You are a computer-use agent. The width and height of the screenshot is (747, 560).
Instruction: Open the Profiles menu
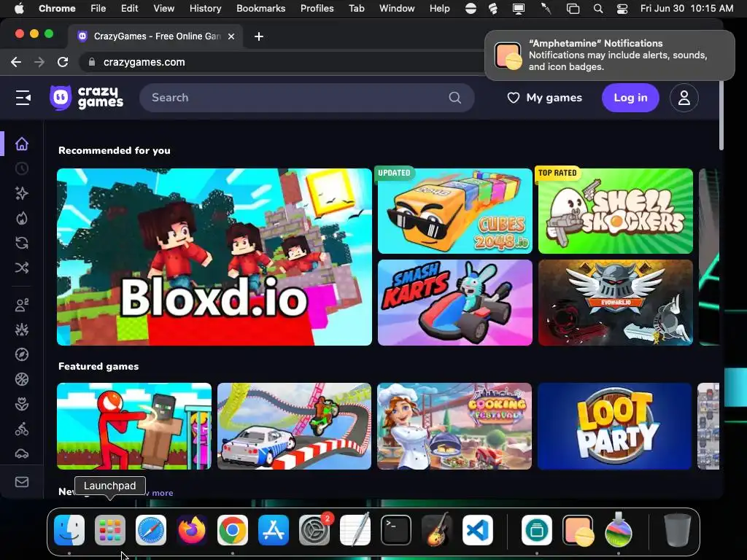click(x=317, y=8)
